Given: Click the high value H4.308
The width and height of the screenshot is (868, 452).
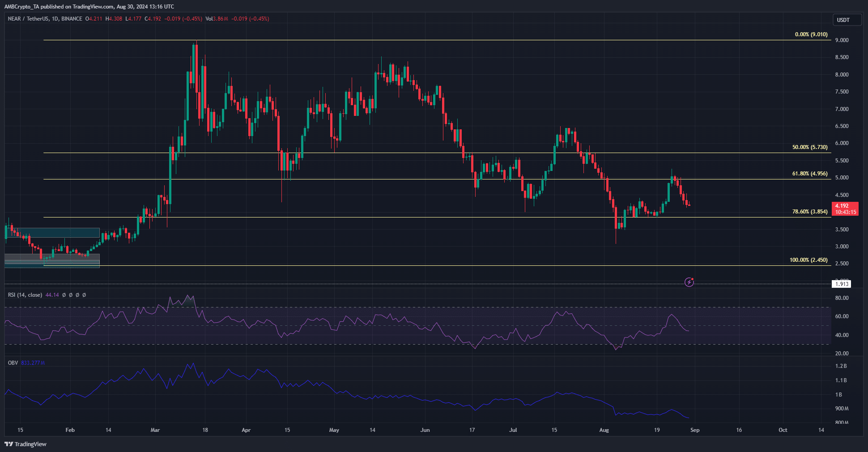Looking at the screenshot, I should 114,19.
